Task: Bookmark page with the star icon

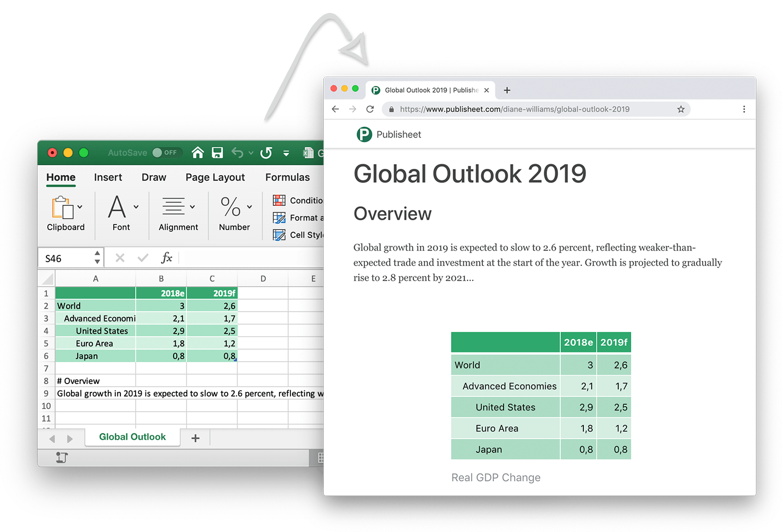Action: [x=681, y=109]
